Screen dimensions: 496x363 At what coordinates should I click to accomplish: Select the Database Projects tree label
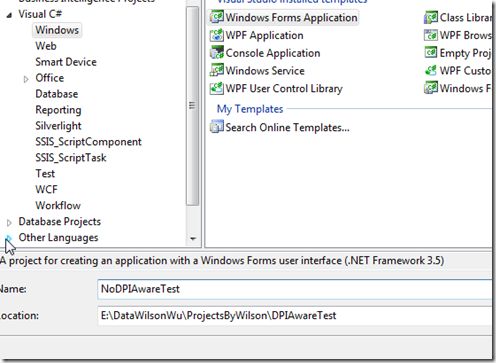60,222
